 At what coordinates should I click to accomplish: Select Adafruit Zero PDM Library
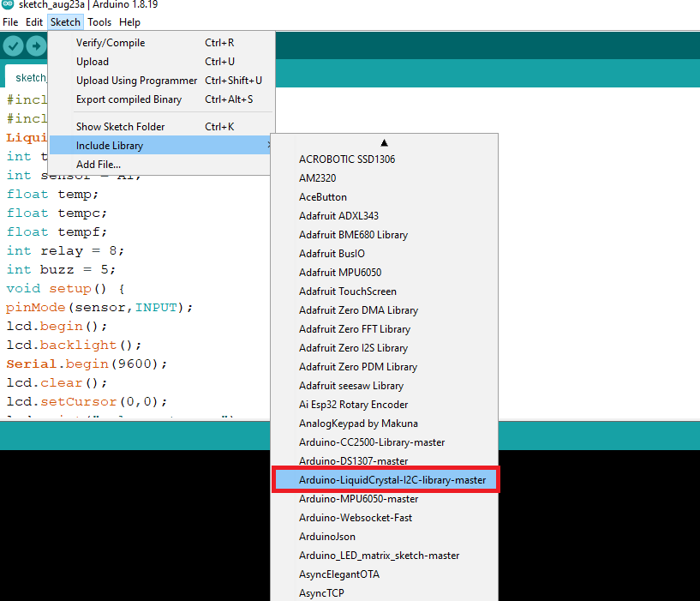tap(385, 367)
